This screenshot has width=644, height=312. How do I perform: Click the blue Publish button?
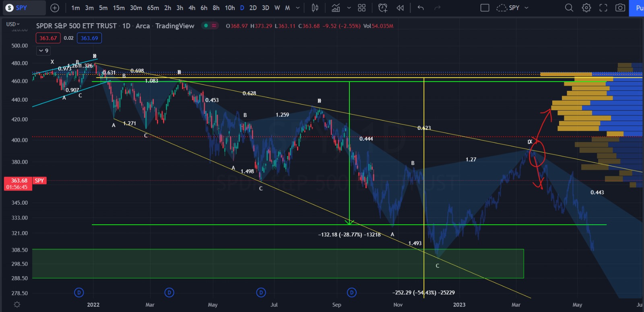coord(637,8)
